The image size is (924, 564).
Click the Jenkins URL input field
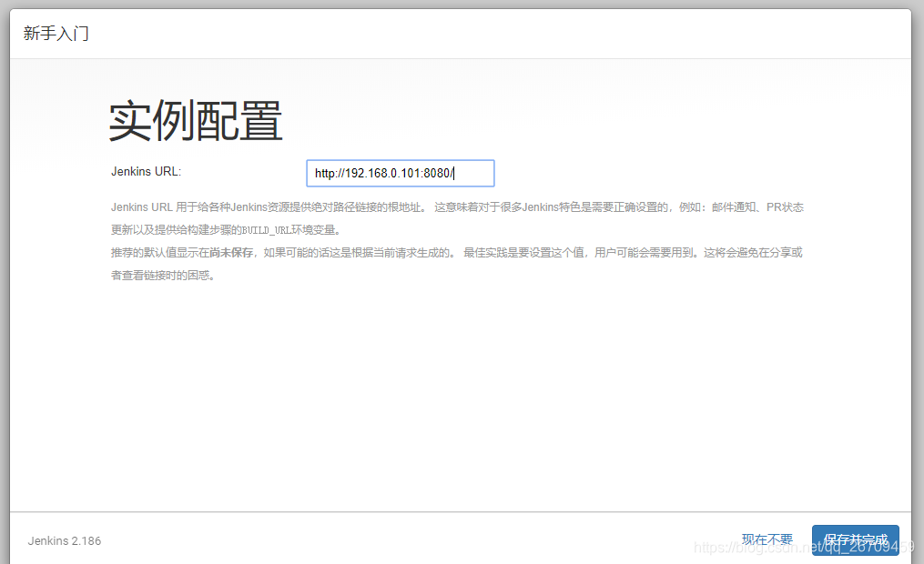point(401,173)
